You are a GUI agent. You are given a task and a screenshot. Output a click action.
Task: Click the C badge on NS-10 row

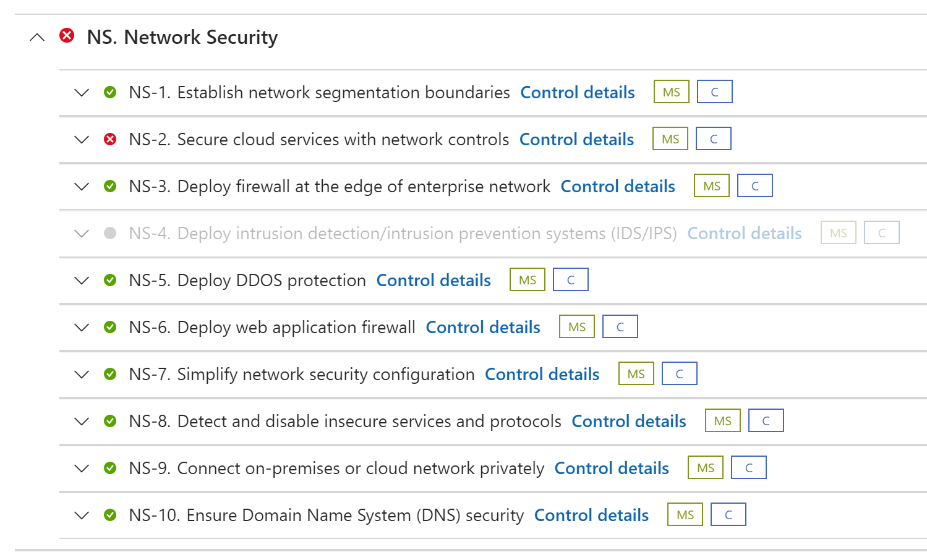click(x=728, y=515)
